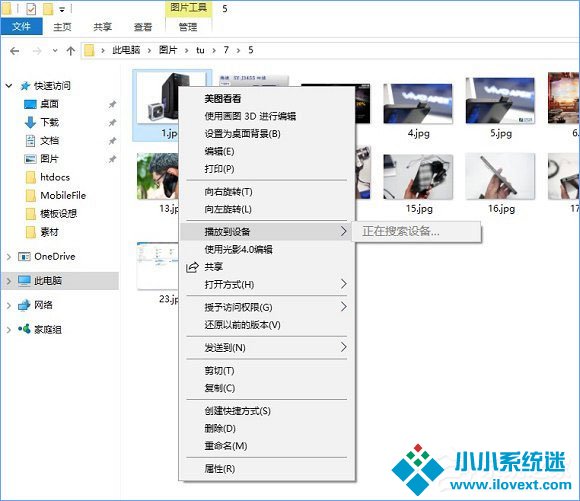Open the 管理 picture tools tab
Screen dimensions: 580x501
pos(188,27)
